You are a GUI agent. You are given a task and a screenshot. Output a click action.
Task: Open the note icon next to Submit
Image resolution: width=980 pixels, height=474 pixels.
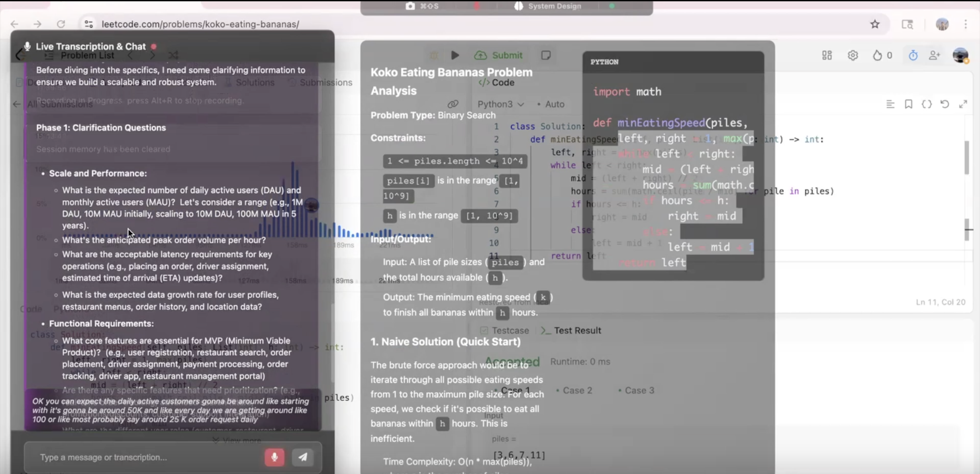tap(545, 55)
